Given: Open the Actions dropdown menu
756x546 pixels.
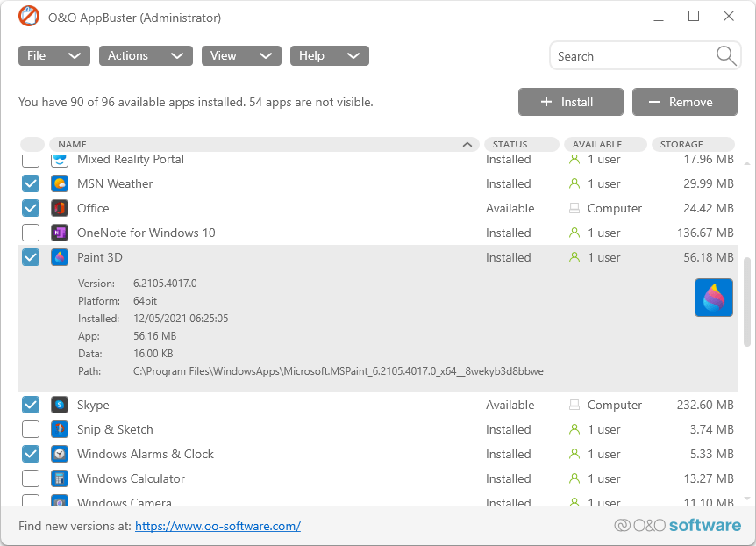Looking at the screenshot, I should [146, 55].
